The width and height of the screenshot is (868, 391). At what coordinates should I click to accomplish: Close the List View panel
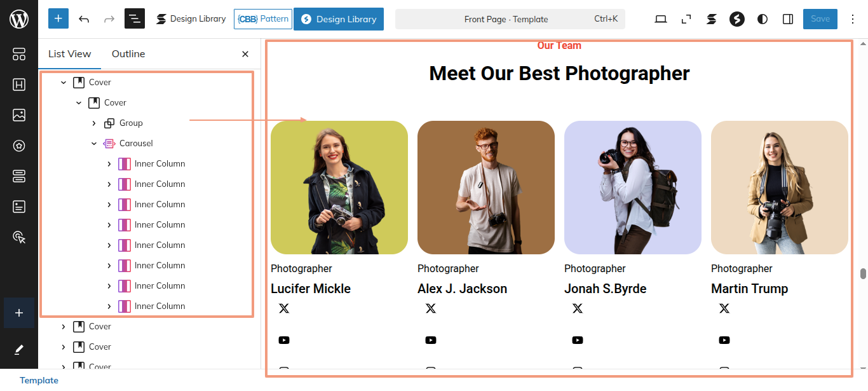click(245, 54)
